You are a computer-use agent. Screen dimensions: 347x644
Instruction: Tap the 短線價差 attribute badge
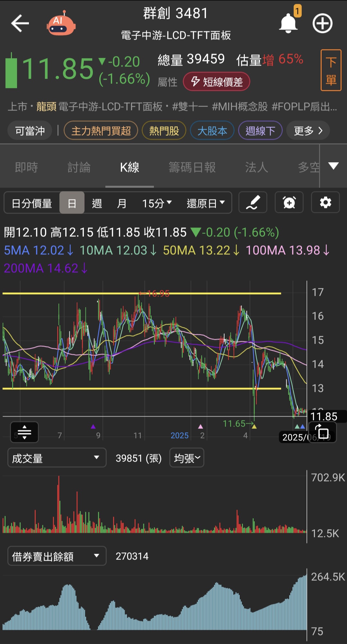(216, 82)
